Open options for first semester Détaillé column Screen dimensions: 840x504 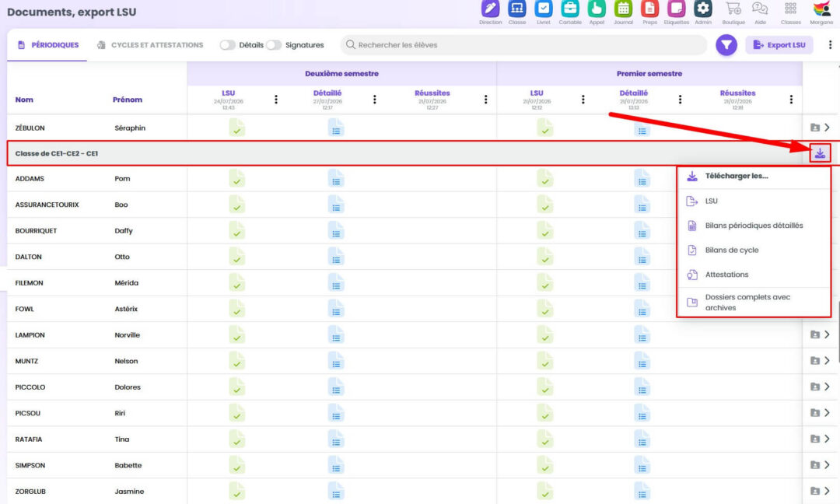click(x=680, y=100)
